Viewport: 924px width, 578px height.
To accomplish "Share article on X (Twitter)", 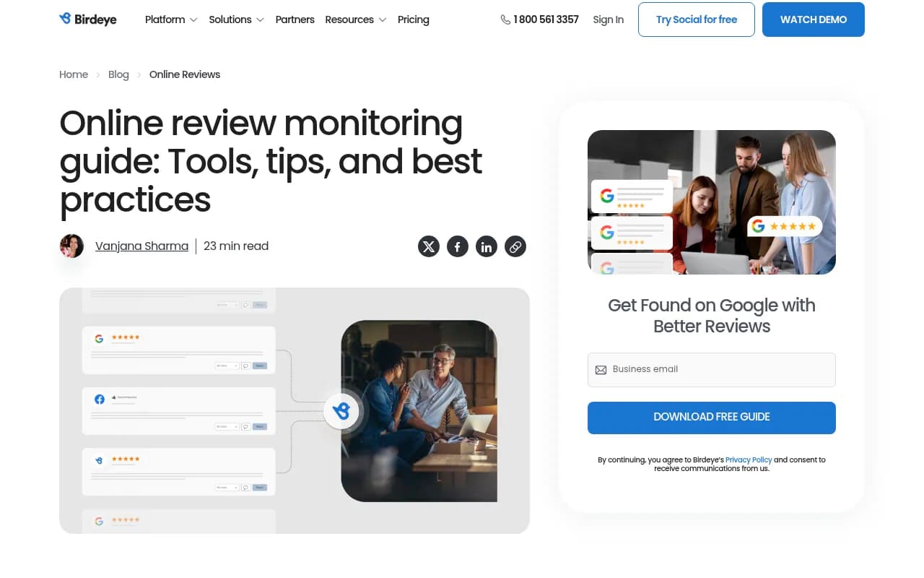I will [x=429, y=247].
